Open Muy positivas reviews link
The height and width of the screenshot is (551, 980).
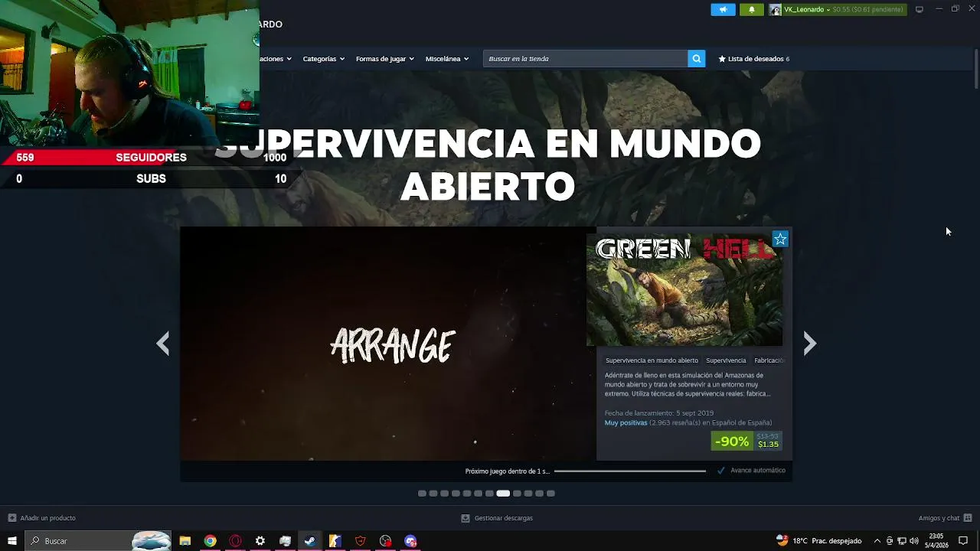[x=626, y=422]
